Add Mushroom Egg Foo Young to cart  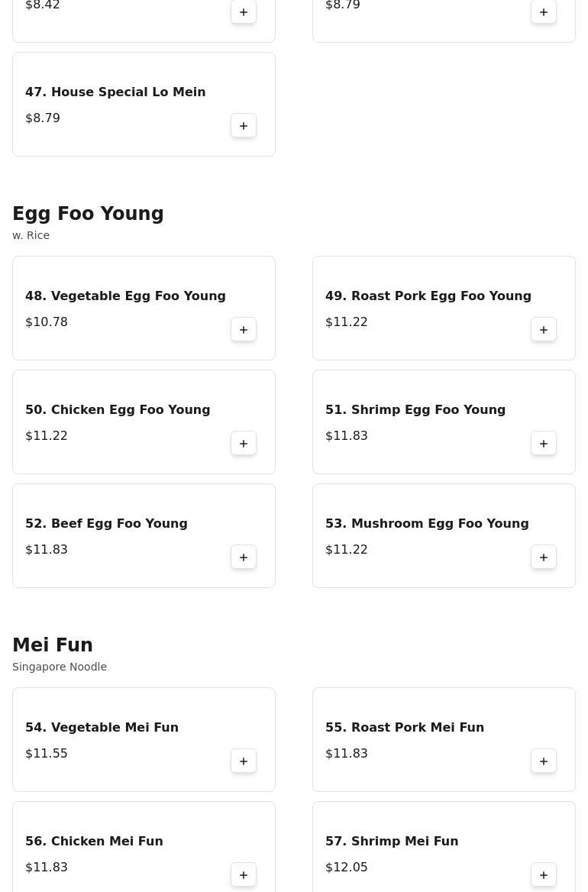[x=544, y=557]
